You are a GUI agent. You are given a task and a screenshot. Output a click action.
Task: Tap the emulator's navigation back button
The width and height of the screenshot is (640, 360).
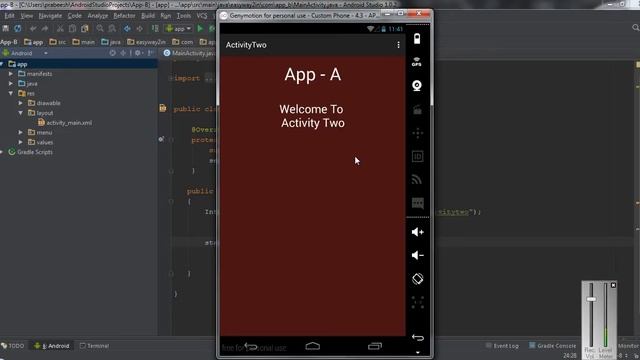251,347
